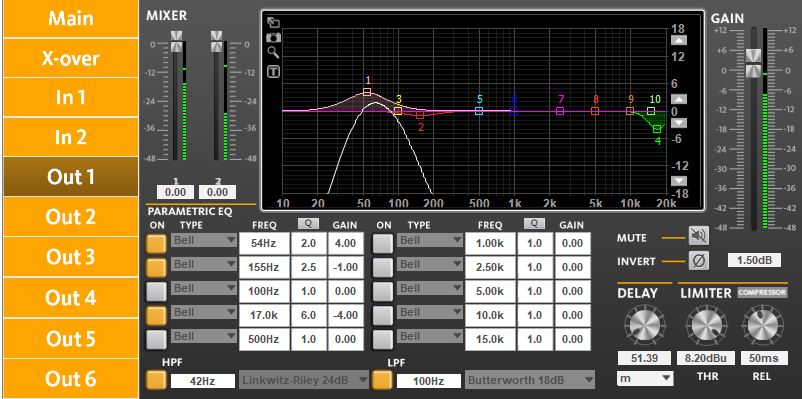The height and width of the screenshot is (399, 802).
Task: Open the Bell type dropdown for 15.0k band
Action: coord(430,336)
